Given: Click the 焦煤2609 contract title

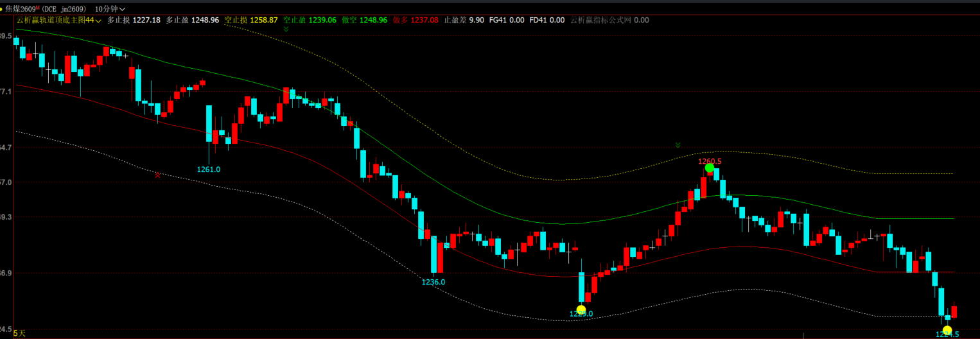Looking at the screenshot, I should [21, 9].
